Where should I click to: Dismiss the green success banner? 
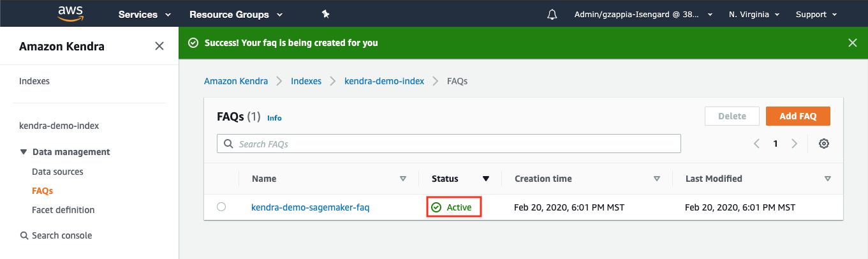(x=853, y=43)
